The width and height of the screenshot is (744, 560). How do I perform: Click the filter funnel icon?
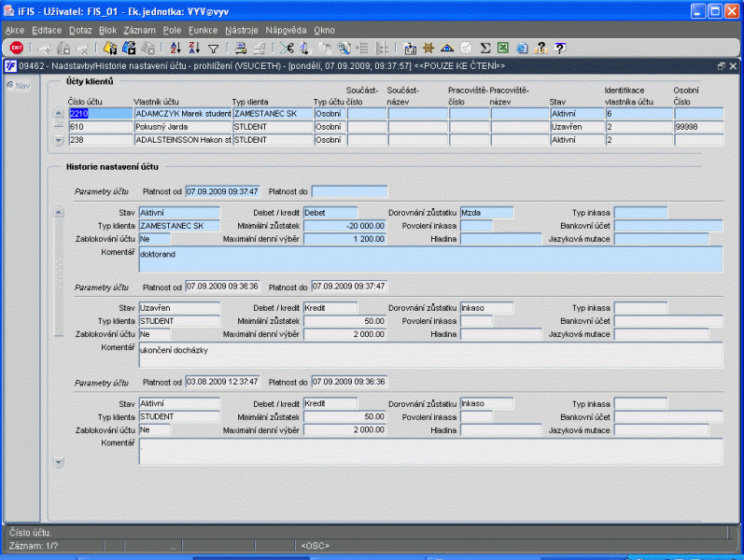tap(214, 48)
